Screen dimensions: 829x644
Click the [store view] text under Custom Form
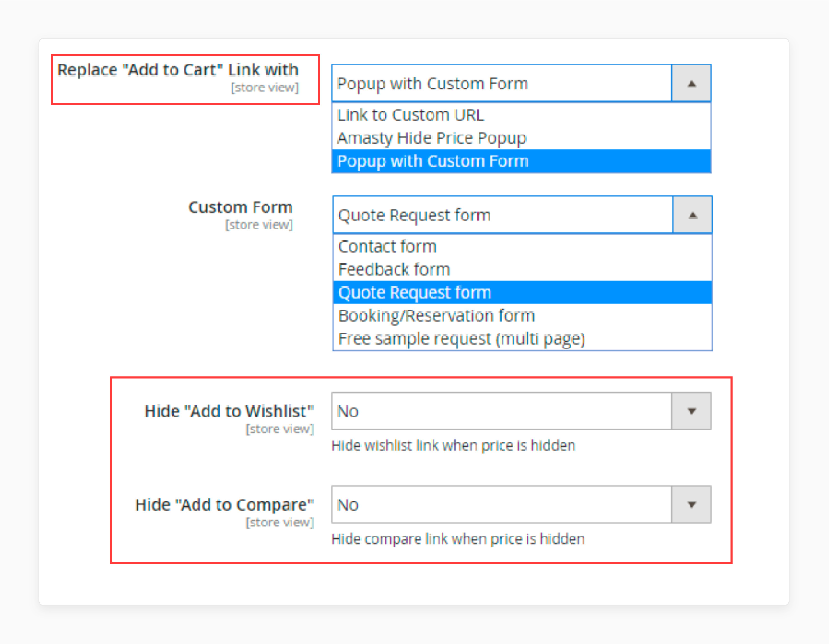pyautogui.click(x=259, y=225)
